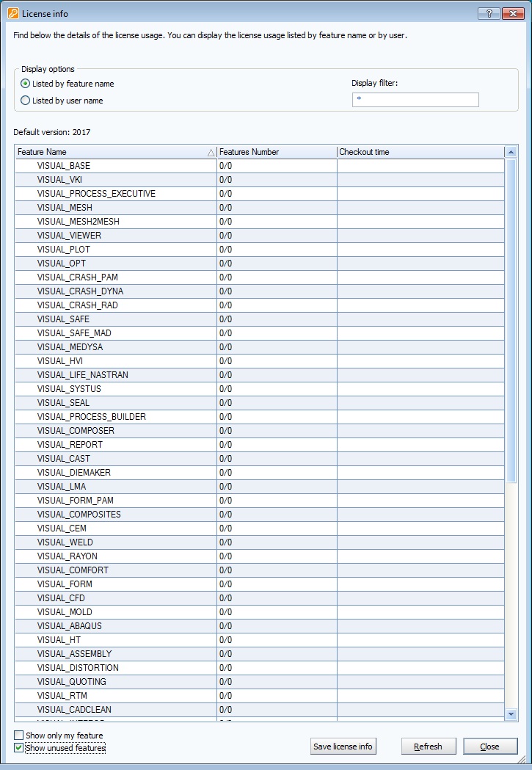Close the License info dialog with red X
Image resolution: width=532 pixels, height=770 pixels.
[x=514, y=14]
